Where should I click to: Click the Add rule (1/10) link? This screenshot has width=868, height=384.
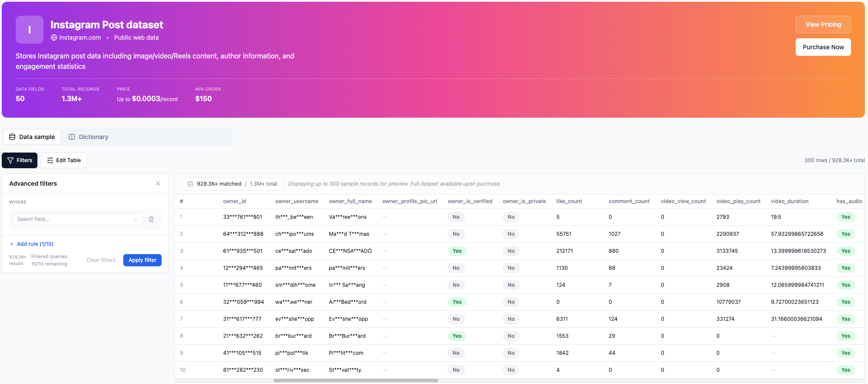point(31,244)
